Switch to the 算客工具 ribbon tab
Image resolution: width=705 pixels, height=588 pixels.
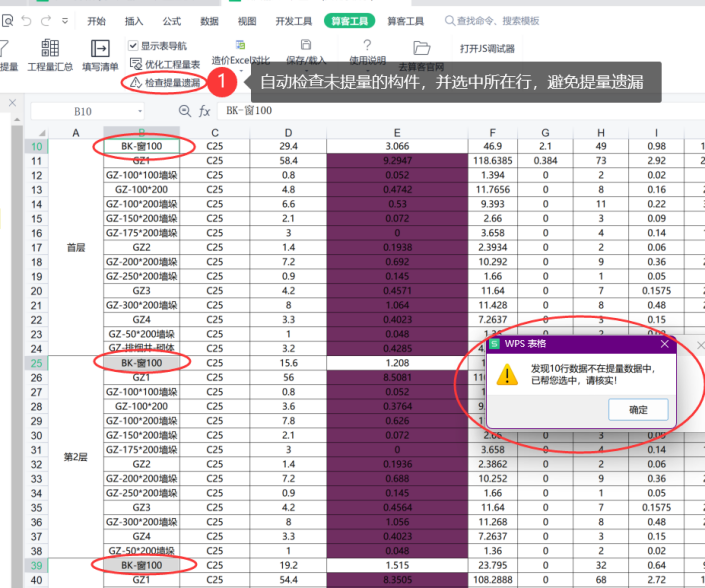(x=405, y=20)
